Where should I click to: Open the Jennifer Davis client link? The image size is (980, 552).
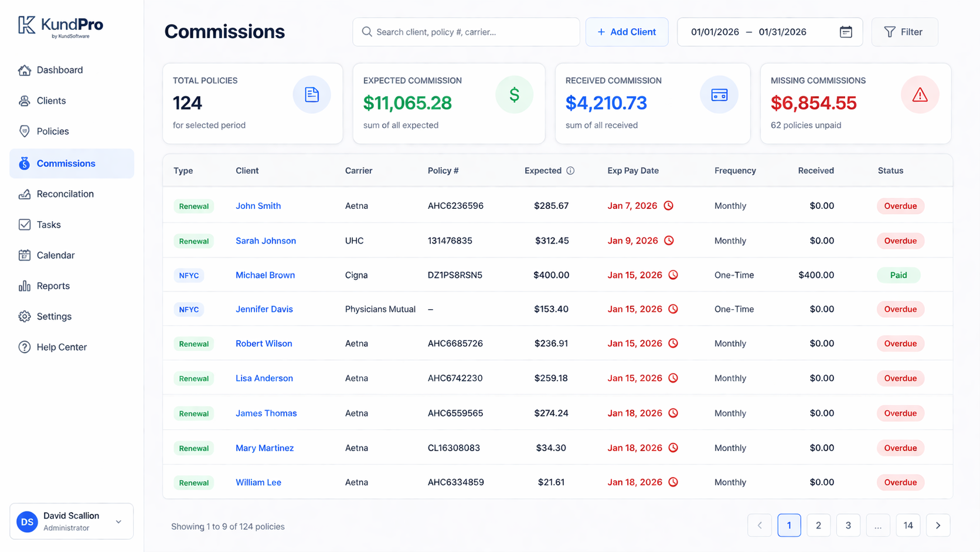(x=264, y=309)
